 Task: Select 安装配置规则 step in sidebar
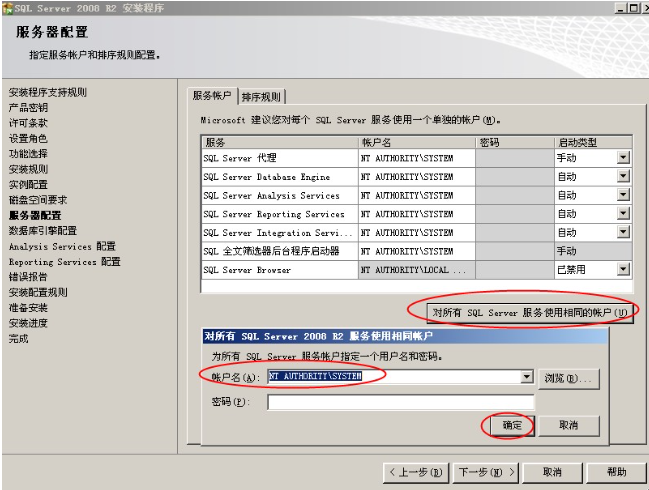tap(38, 292)
